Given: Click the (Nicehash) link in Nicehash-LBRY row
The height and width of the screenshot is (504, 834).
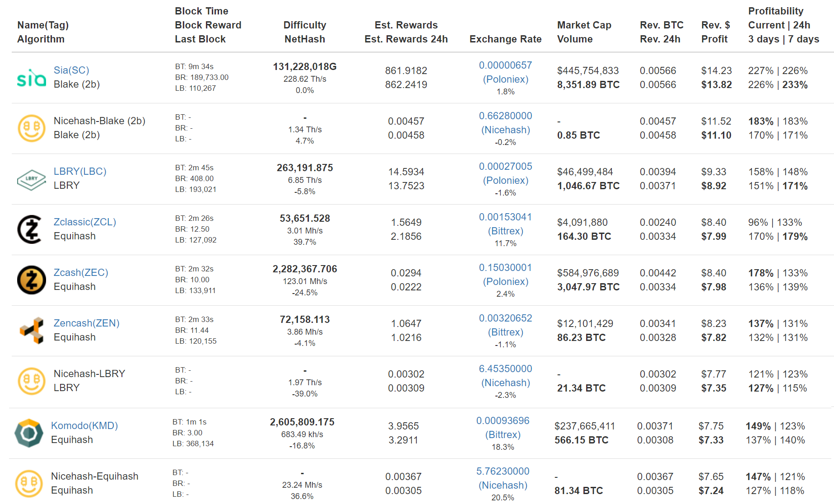Looking at the screenshot, I should pyautogui.click(x=505, y=383).
